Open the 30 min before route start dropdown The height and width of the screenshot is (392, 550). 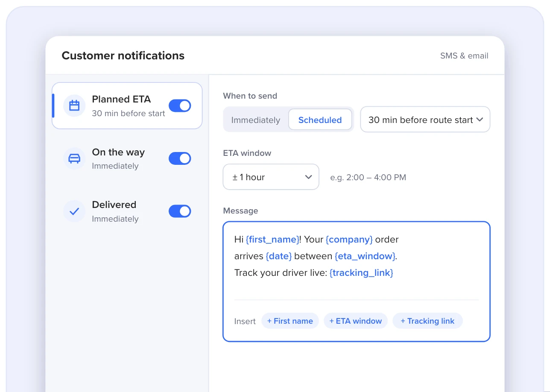pos(425,120)
